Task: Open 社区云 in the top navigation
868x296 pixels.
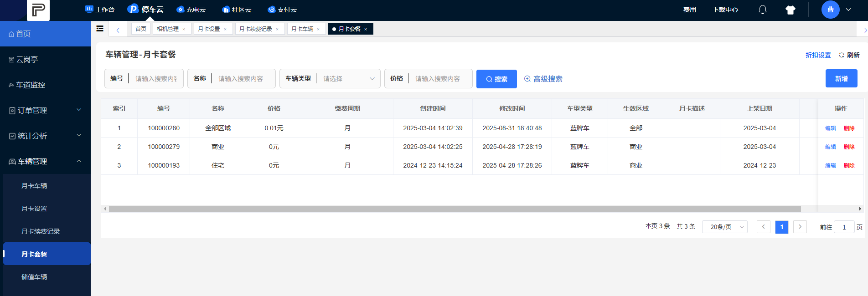Action: coord(237,10)
